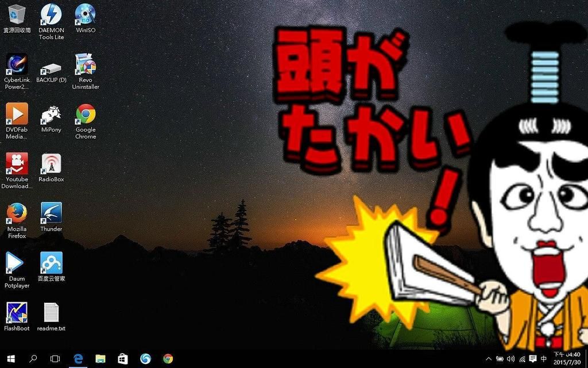Open the Action Center notifications icon
The image size is (588, 368).
click(x=532, y=359)
